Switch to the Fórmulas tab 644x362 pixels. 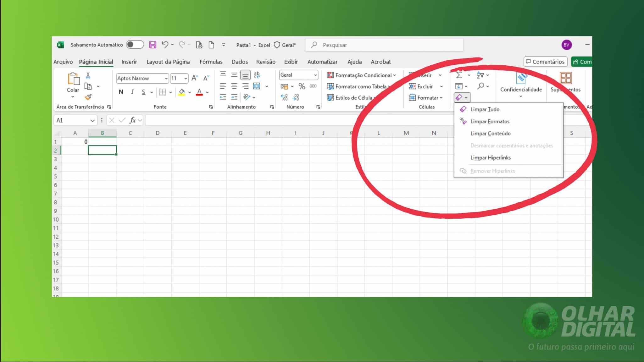[211, 62]
